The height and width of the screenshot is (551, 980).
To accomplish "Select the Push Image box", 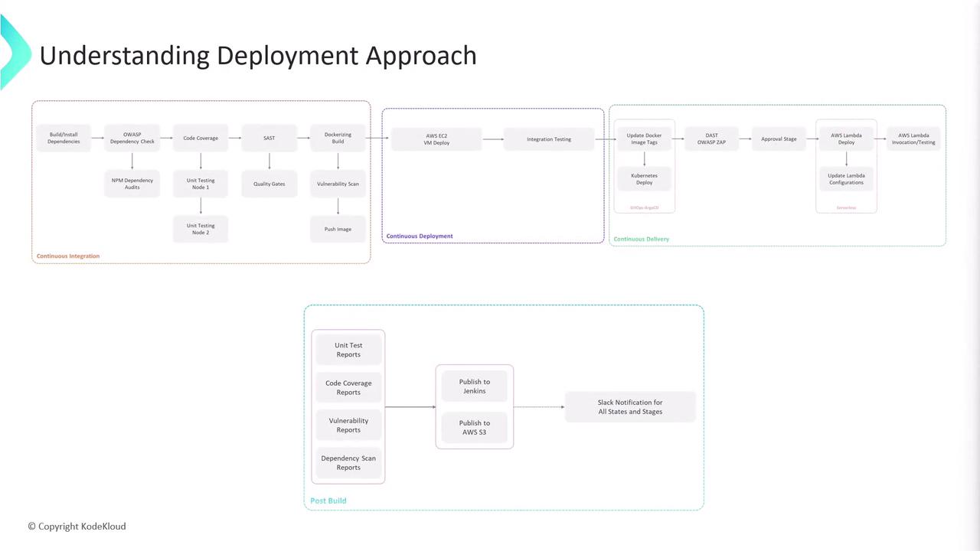I will pyautogui.click(x=338, y=229).
